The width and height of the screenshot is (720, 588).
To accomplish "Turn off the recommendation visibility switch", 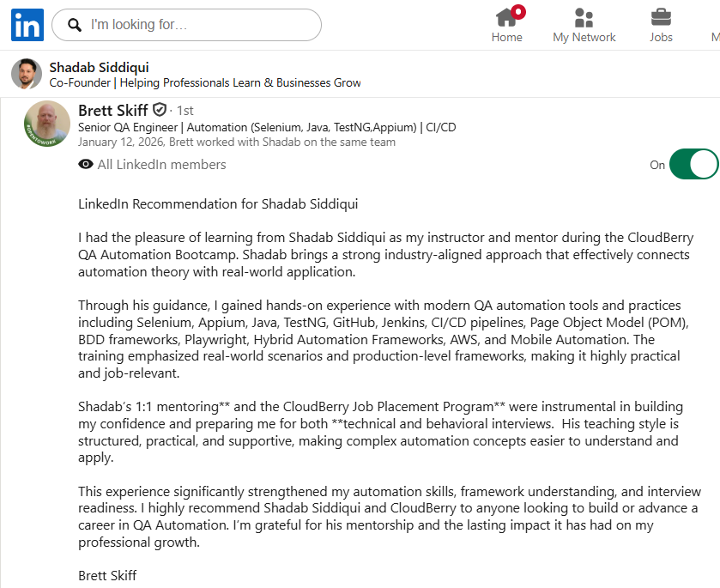I will (693, 164).
